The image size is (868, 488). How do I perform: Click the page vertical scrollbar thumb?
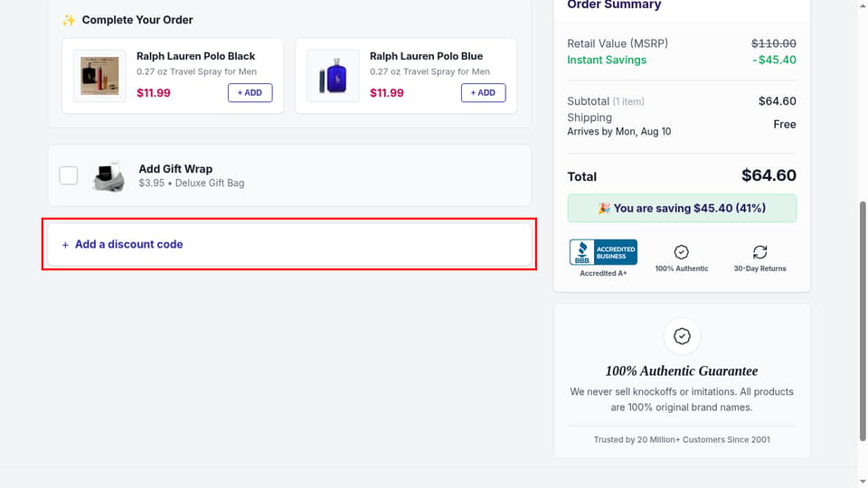(x=863, y=321)
